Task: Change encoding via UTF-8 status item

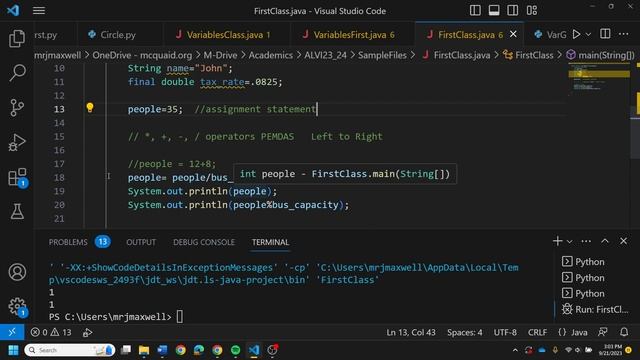Action: [505, 332]
